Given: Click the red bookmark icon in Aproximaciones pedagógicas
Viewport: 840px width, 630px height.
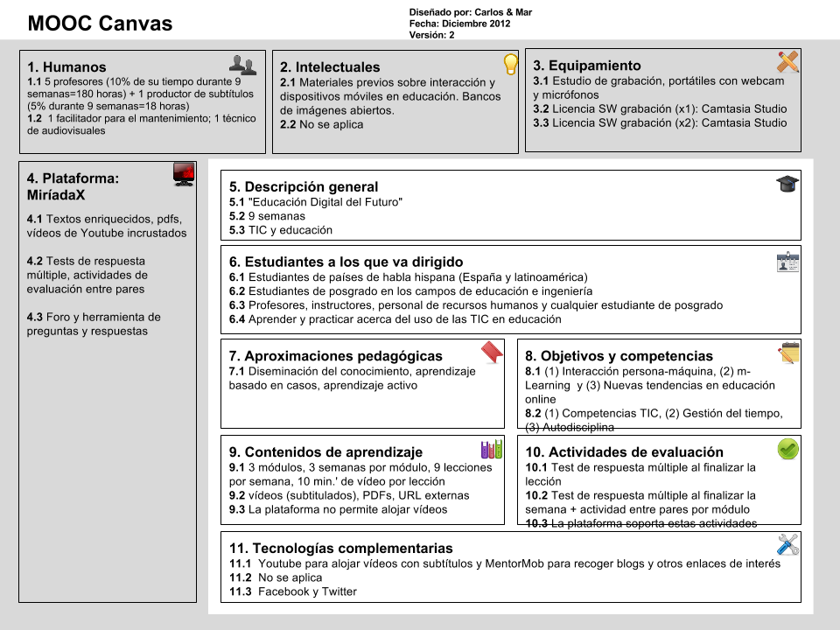Looking at the screenshot, I should pyautogui.click(x=492, y=353).
